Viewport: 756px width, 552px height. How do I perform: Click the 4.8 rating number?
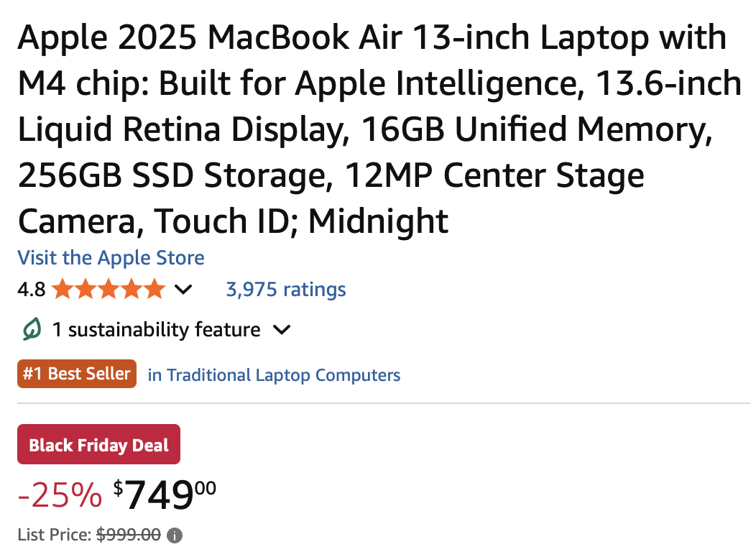31,290
